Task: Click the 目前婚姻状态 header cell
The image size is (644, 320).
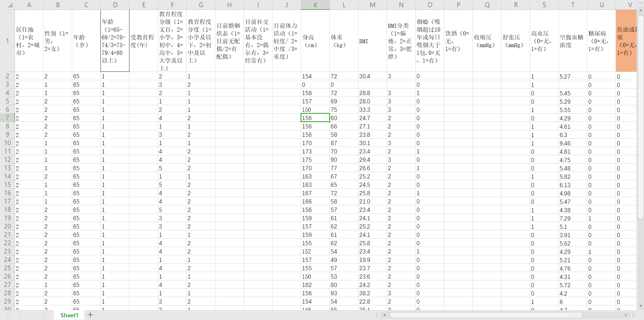Action: click(229, 41)
